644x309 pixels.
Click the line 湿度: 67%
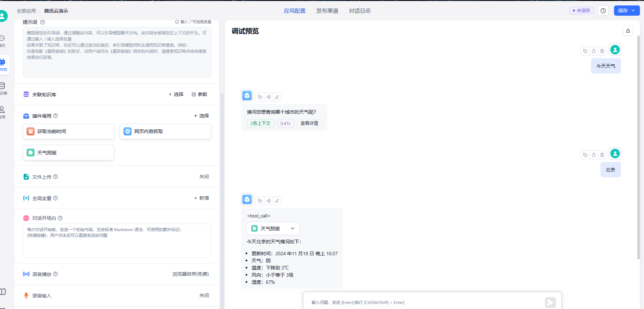[x=263, y=282]
